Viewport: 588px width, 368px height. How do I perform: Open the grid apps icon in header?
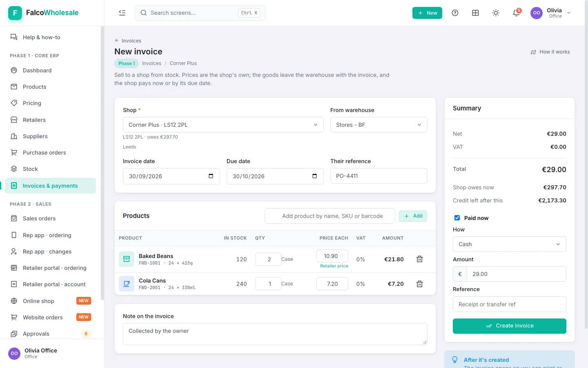pos(475,13)
